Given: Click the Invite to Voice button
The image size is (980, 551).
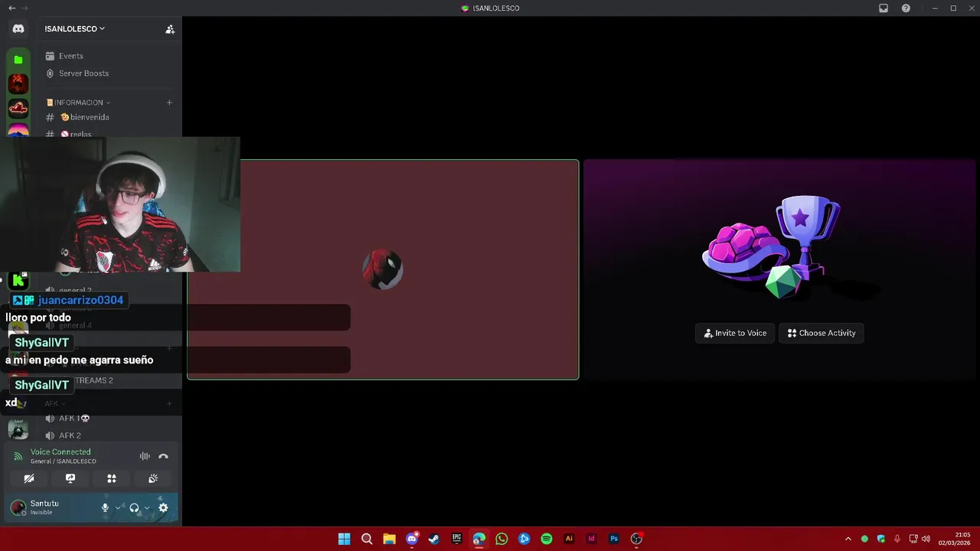Looking at the screenshot, I should coord(735,333).
